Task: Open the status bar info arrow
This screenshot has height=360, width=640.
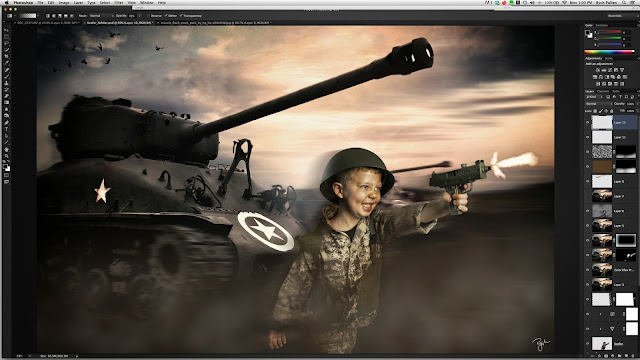Action: coord(77,356)
